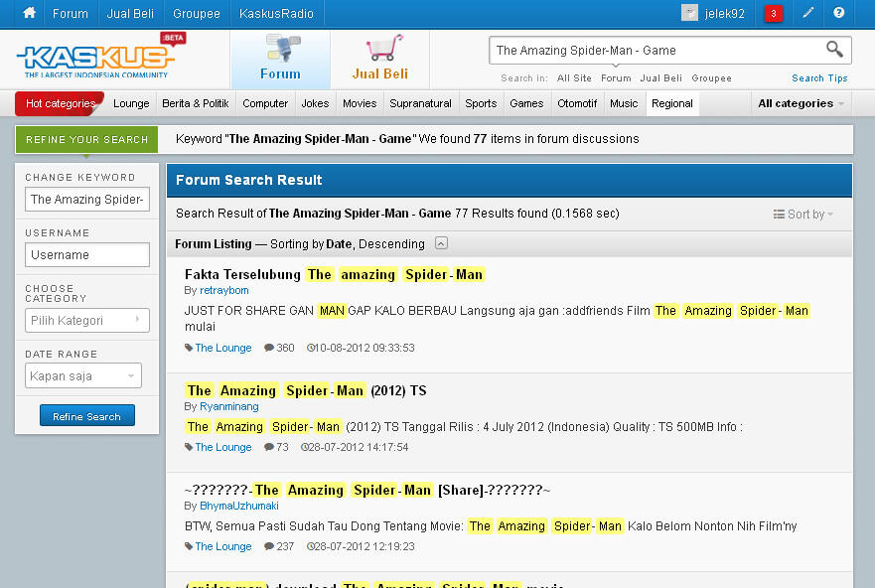This screenshot has height=588, width=875.
Task: Click timestamp 28-07-2012 14:17:54
Action: (x=359, y=447)
